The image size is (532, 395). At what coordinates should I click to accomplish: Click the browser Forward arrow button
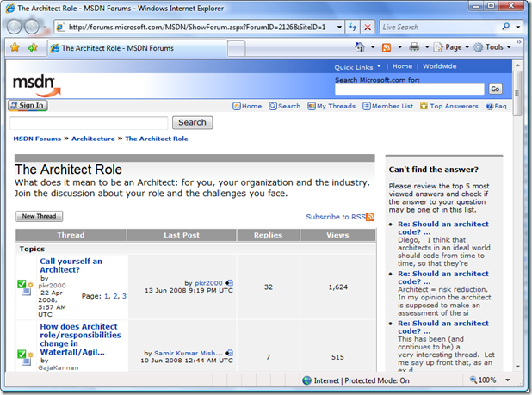tap(32, 28)
